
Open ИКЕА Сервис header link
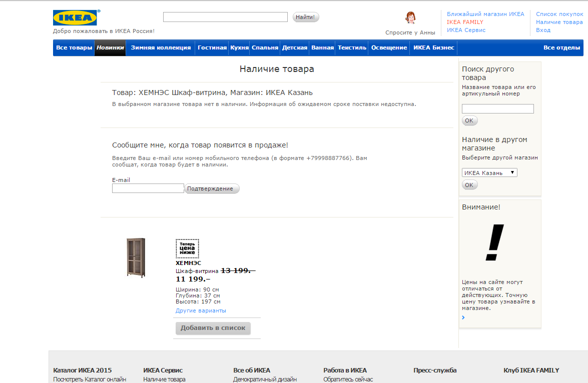pos(466,30)
